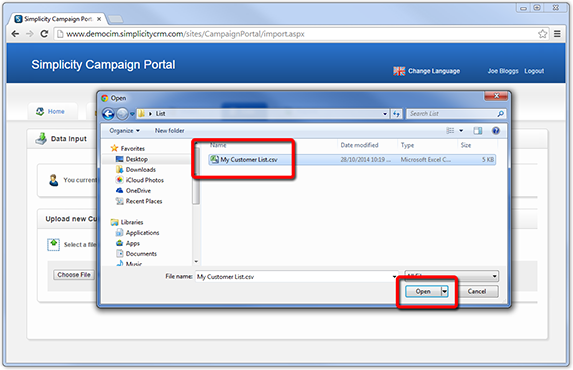Toggle the preview pane icon
This screenshot has width=573, height=370.
(x=478, y=131)
